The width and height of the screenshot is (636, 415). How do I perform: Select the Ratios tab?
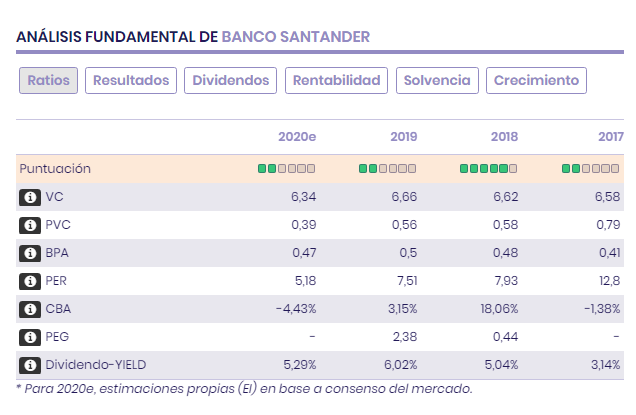48,80
